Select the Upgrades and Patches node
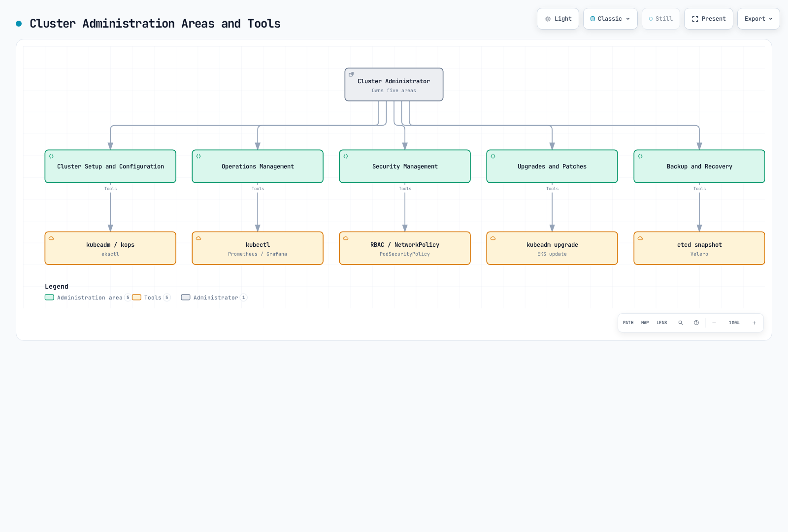The image size is (788, 532). 552,166
